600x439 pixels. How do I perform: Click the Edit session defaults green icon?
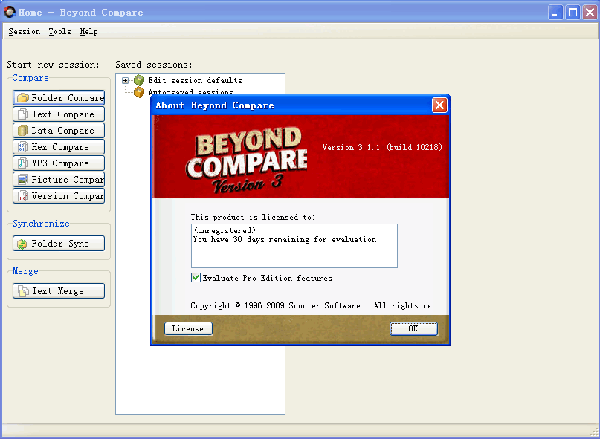click(139, 80)
